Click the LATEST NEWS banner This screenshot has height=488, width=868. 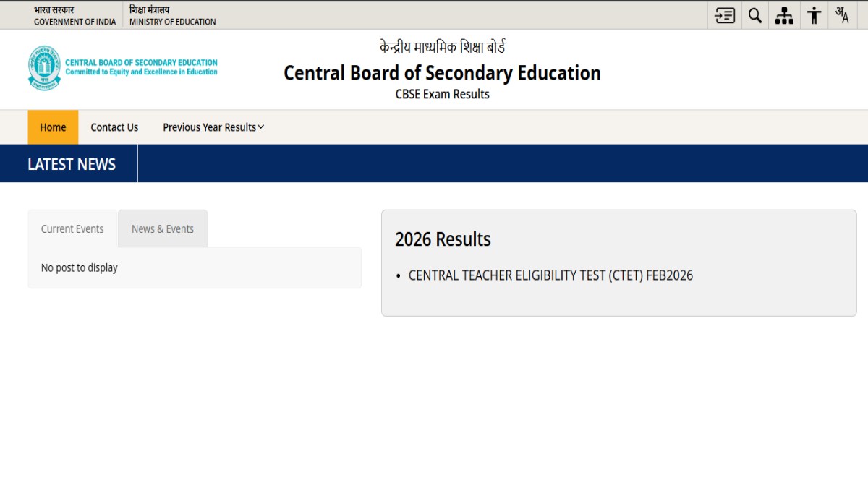[71, 163]
